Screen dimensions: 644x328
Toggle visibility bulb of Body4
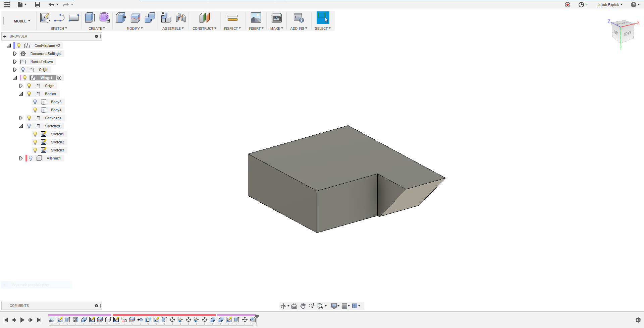(x=35, y=110)
